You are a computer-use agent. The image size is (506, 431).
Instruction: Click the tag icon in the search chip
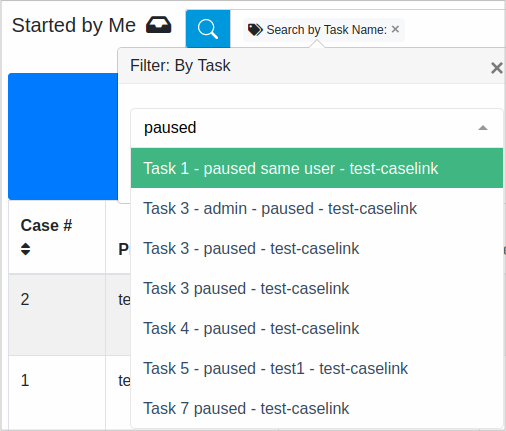255,30
